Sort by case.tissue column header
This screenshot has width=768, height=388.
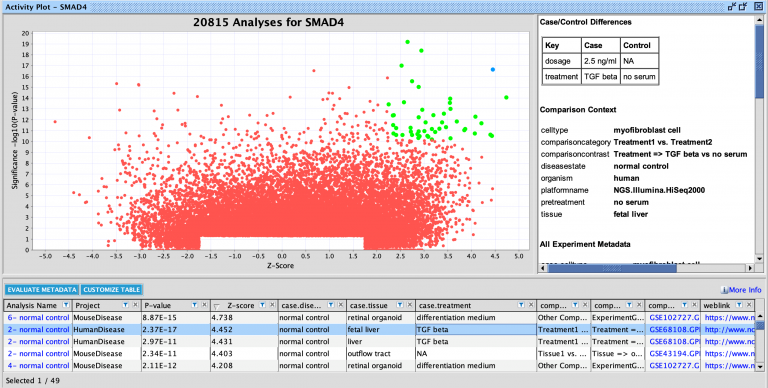point(369,305)
